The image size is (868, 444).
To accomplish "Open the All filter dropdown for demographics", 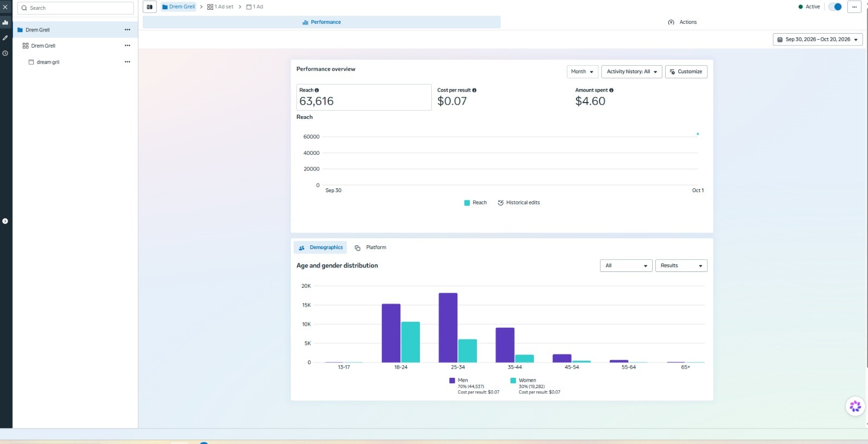I will coord(626,265).
